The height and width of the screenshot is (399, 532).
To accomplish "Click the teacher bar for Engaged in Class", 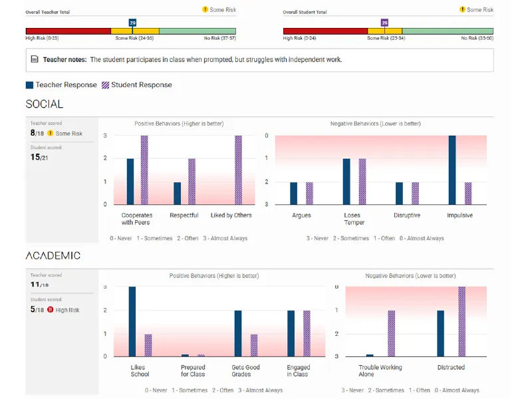I will click(x=291, y=334).
